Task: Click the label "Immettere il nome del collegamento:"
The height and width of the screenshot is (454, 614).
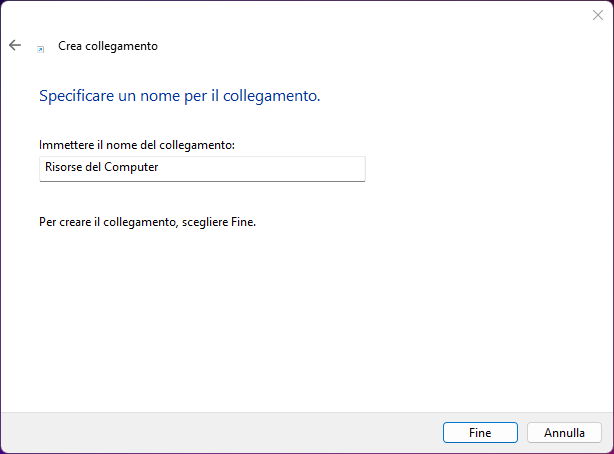Action: coord(137,145)
